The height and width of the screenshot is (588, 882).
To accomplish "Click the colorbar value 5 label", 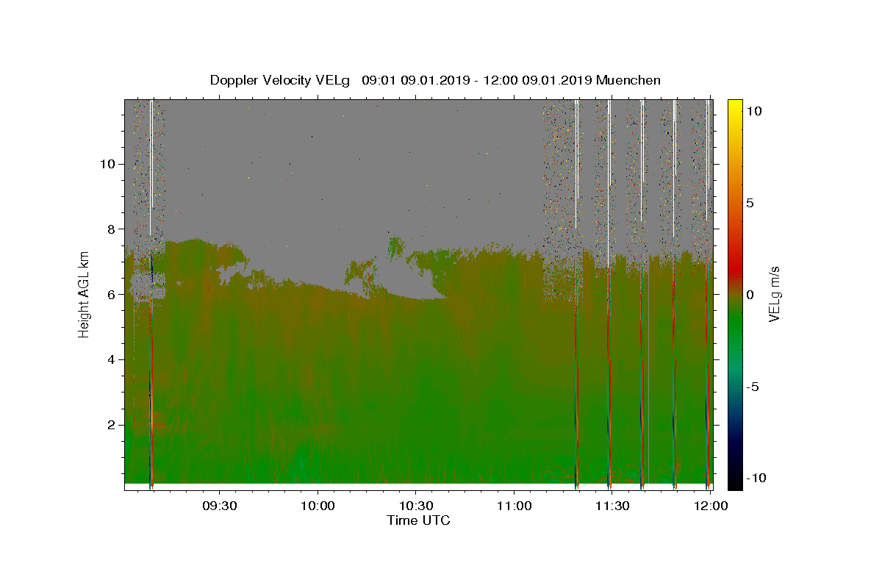I will [x=750, y=203].
